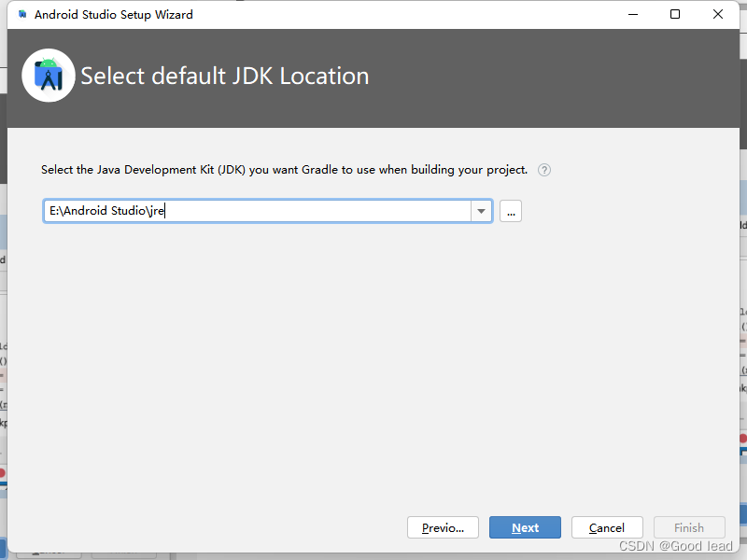Click the JDK description instruction text
The height and width of the screenshot is (560, 747).
285,170
